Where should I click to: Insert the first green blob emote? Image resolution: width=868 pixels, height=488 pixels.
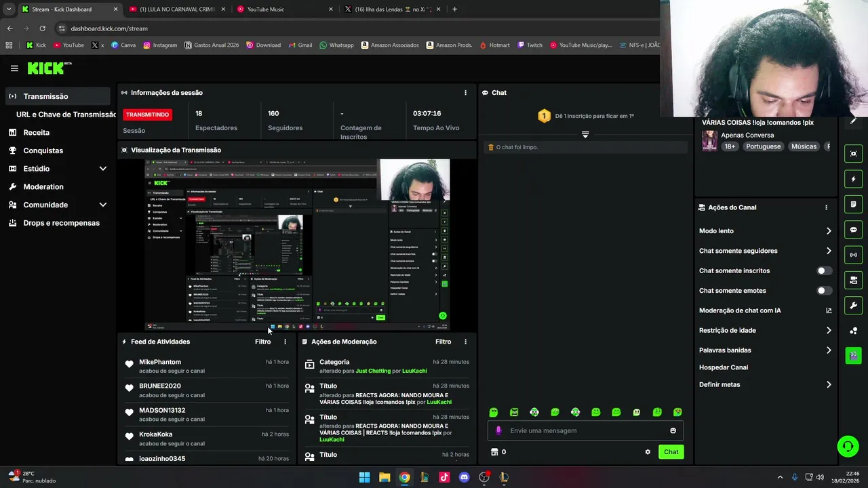click(494, 412)
